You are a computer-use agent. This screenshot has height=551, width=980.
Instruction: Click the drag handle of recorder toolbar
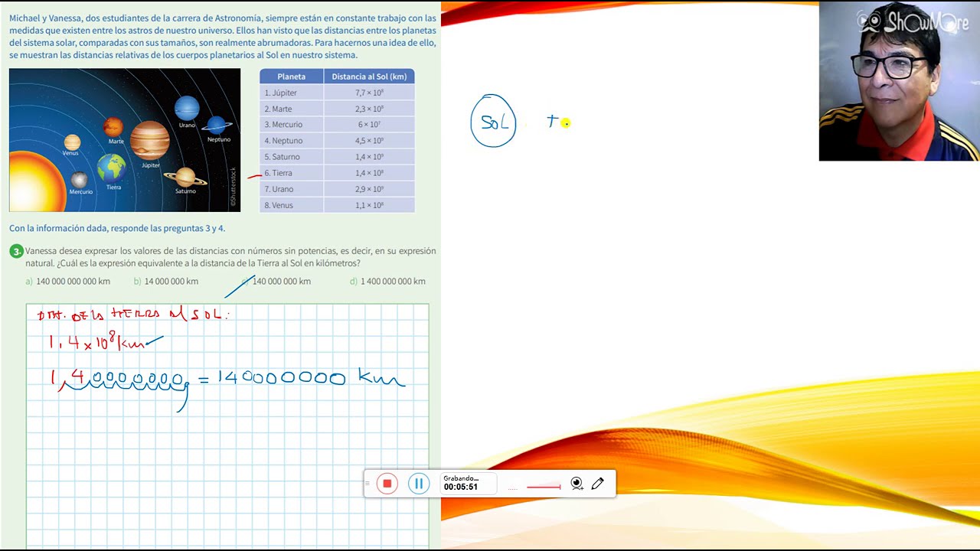coord(368,484)
